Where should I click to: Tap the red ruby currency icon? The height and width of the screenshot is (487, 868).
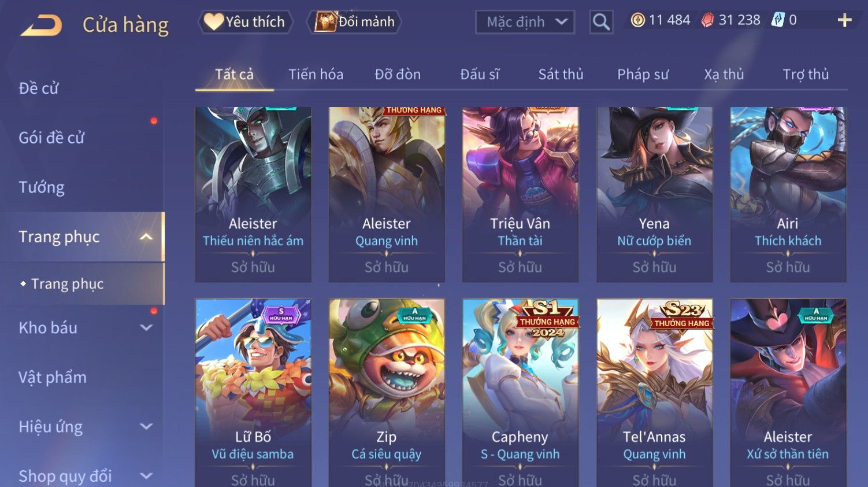pyautogui.click(x=707, y=20)
